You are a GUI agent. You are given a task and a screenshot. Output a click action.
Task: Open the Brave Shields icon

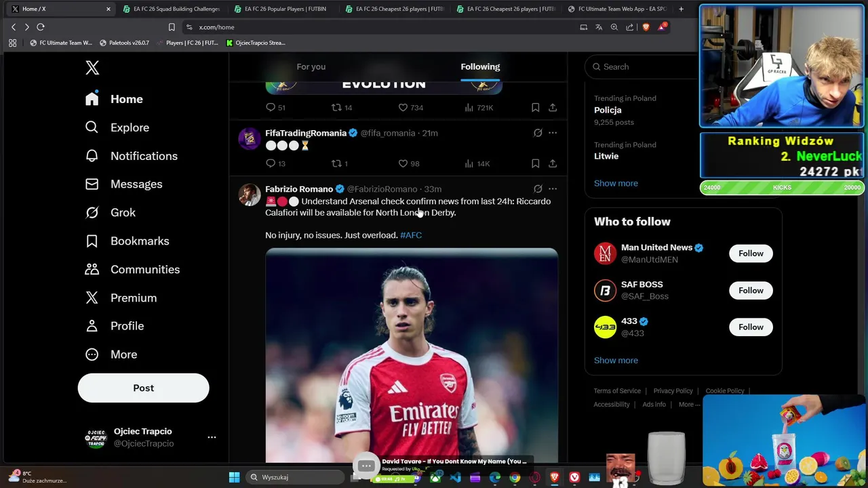(x=646, y=27)
